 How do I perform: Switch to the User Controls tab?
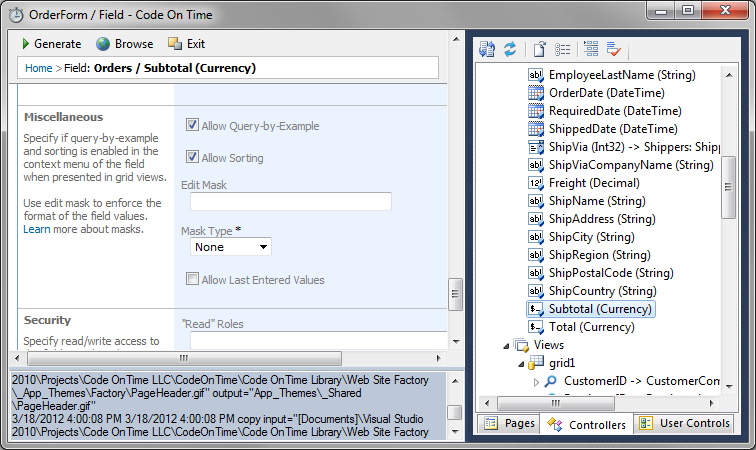point(684,423)
